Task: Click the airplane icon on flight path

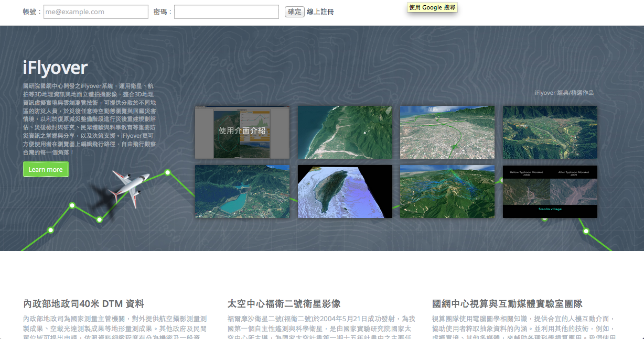Action: click(x=130, y=189)
